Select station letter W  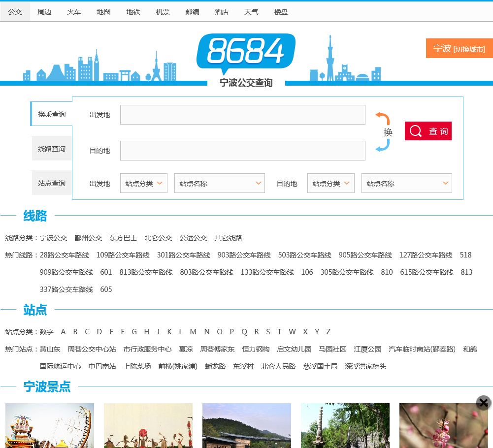(293, 332)
